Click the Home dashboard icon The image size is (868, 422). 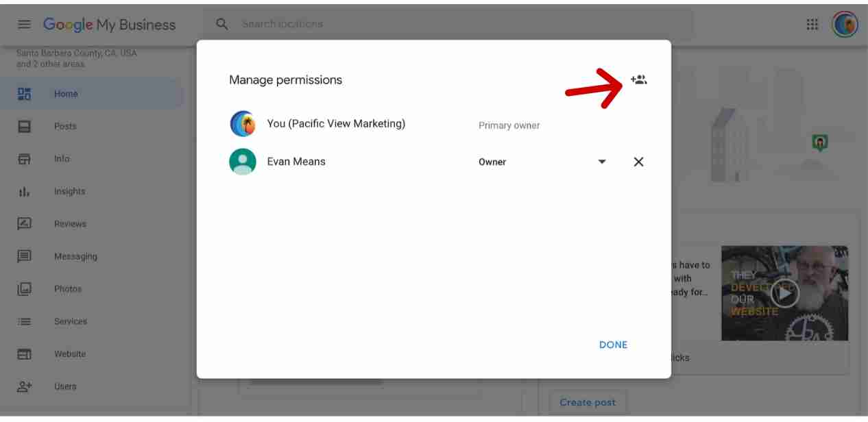[x=25, y=94]
